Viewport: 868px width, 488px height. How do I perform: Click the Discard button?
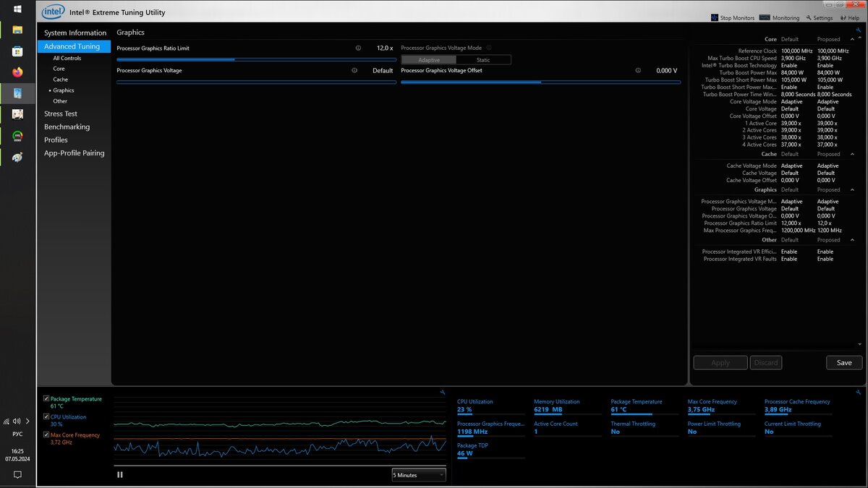(766, 363)
